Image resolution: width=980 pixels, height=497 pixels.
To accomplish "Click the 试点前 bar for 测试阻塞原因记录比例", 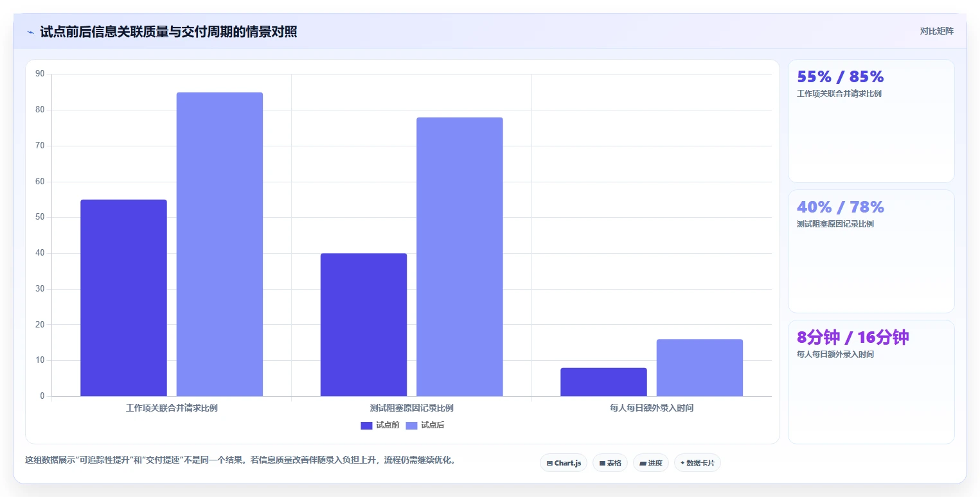I will pyautogui.click(x=364, y=325).
